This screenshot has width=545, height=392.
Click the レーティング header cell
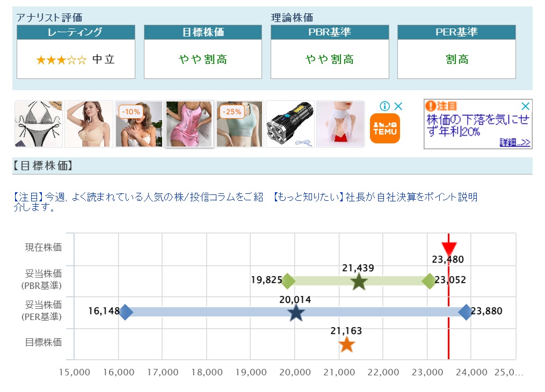tap(76, 32)
